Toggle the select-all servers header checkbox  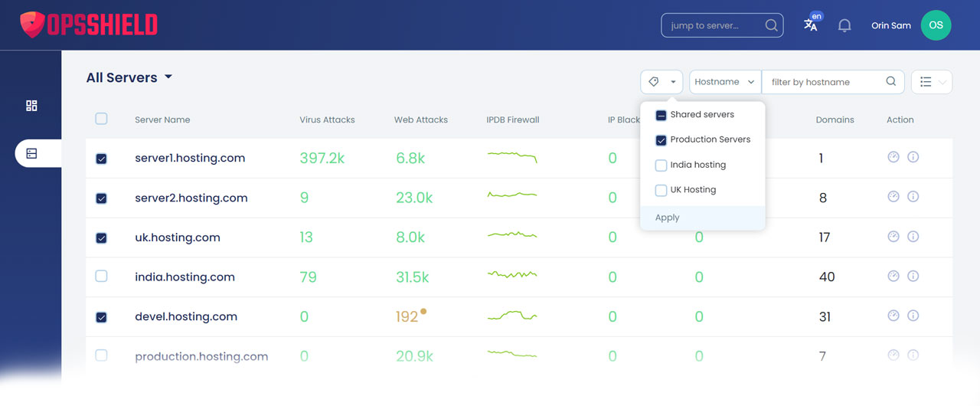coord(101,119)
